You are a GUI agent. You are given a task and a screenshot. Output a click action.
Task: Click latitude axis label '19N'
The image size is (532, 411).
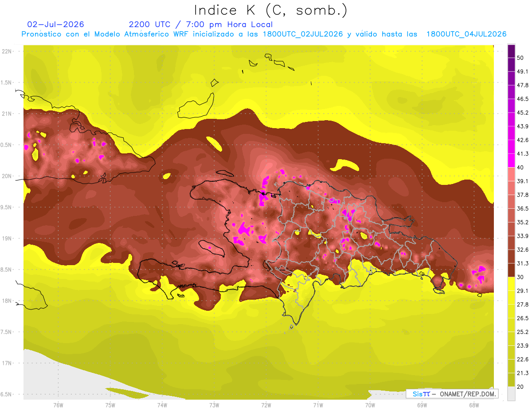point(7,239)
